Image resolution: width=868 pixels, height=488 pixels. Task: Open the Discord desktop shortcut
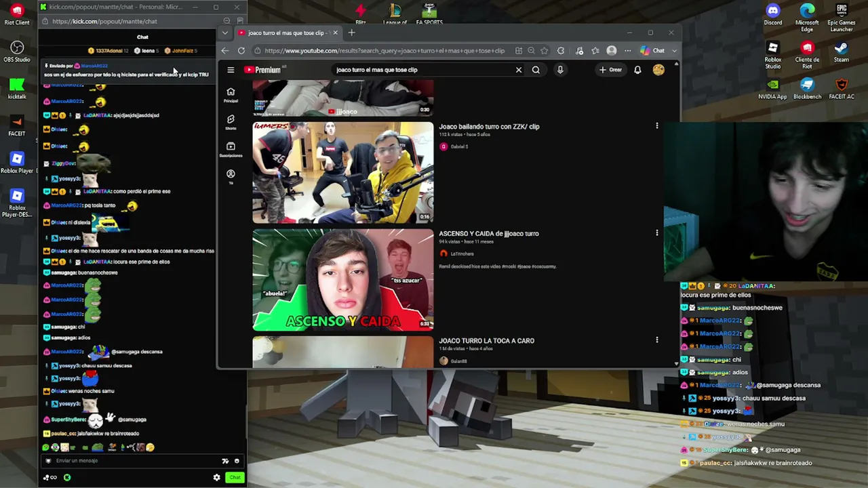[x=773, y=14]
